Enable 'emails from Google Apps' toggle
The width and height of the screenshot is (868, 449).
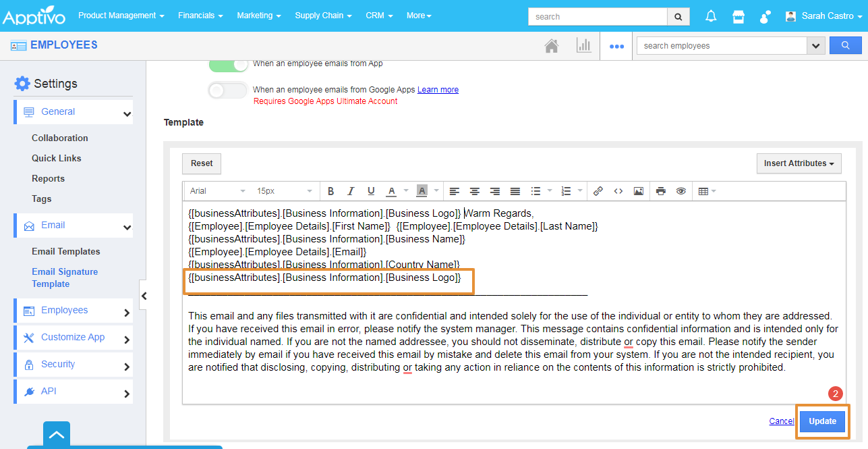coord(228,90)
